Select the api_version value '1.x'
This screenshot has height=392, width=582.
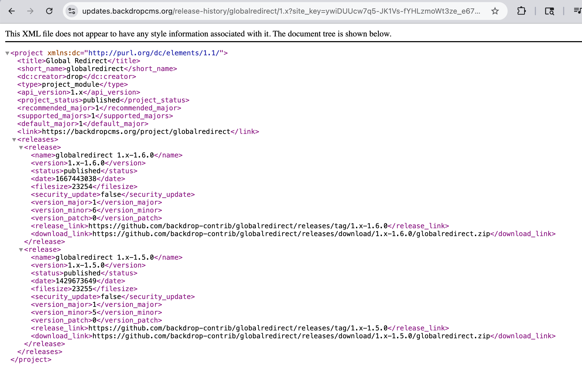coord(77,92)
